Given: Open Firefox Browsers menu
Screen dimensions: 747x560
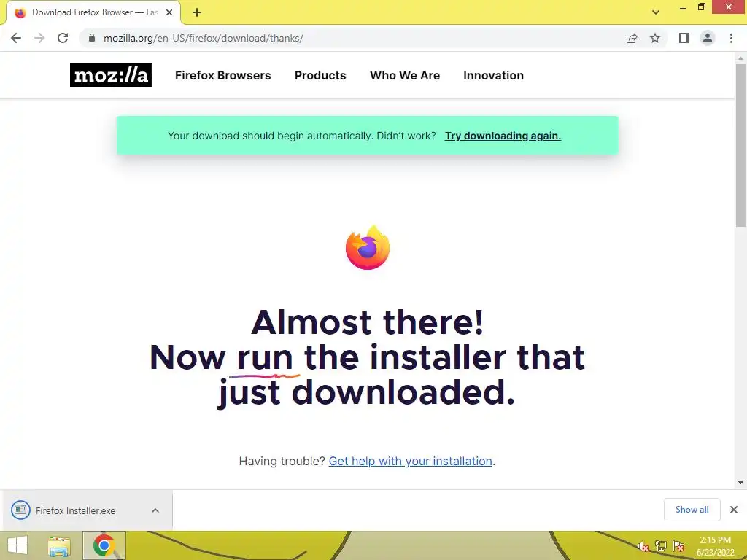Looking at the screenshot, I should [223, 75].
